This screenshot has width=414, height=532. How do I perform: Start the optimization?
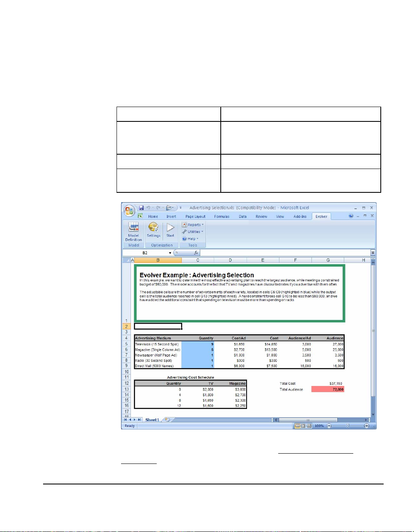[x=170, y=231]
